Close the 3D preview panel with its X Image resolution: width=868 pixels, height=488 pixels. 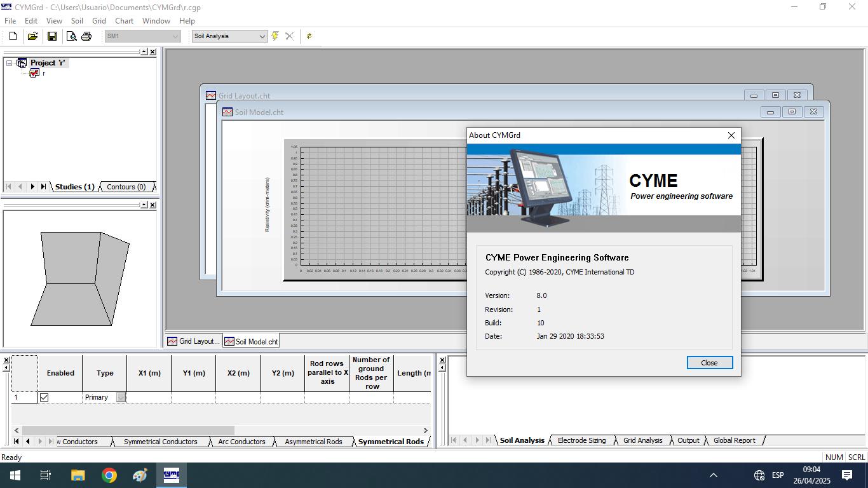tap(153, 205)
